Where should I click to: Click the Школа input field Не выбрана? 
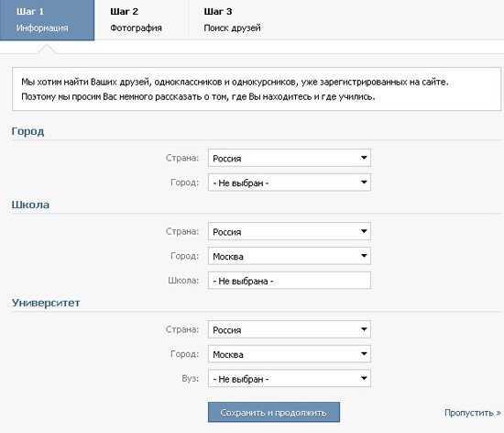tap(290, 281)
